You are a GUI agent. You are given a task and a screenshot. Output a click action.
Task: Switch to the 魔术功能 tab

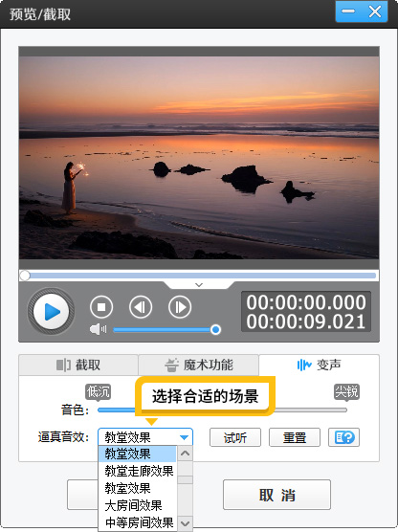point(198,366)
